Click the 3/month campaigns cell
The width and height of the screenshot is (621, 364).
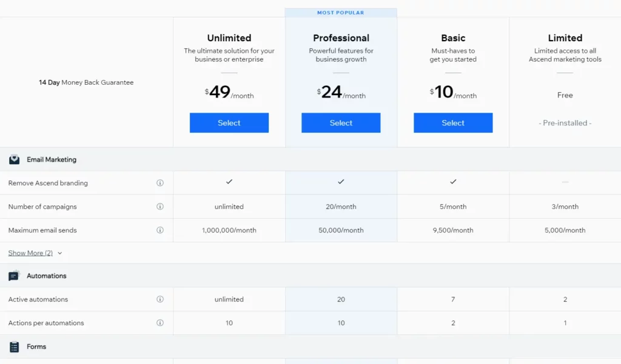[x=565, y=207]
